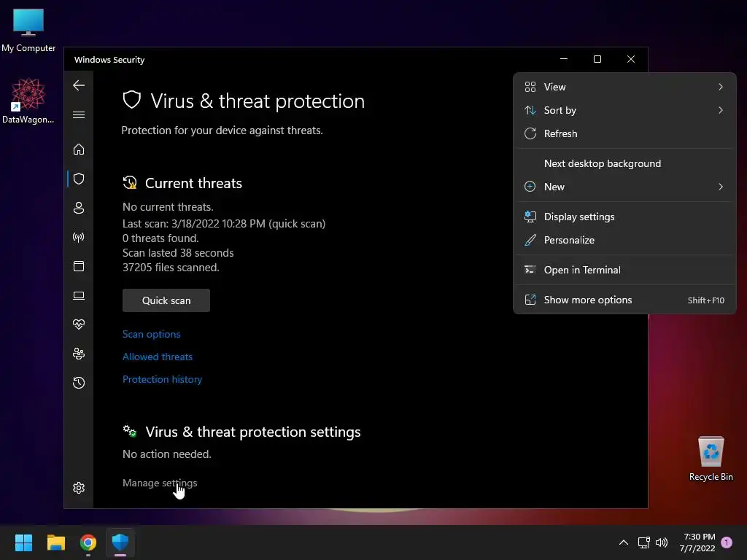This screenshot has width=747, height=560.
Task: Open the Windows Start button
Action: pyautogui.click(x=23, y=542)
